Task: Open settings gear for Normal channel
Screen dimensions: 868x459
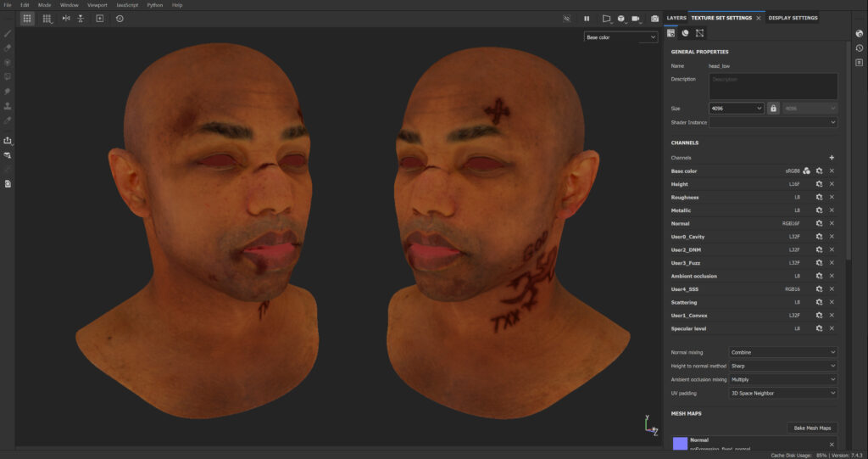Action: [820, 223]
